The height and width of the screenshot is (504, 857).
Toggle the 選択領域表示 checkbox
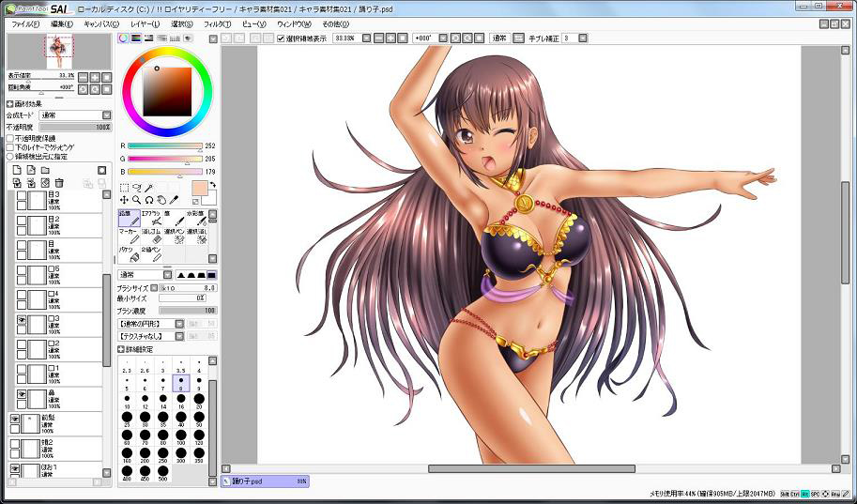pyautogui.click(x=281, y=38)
